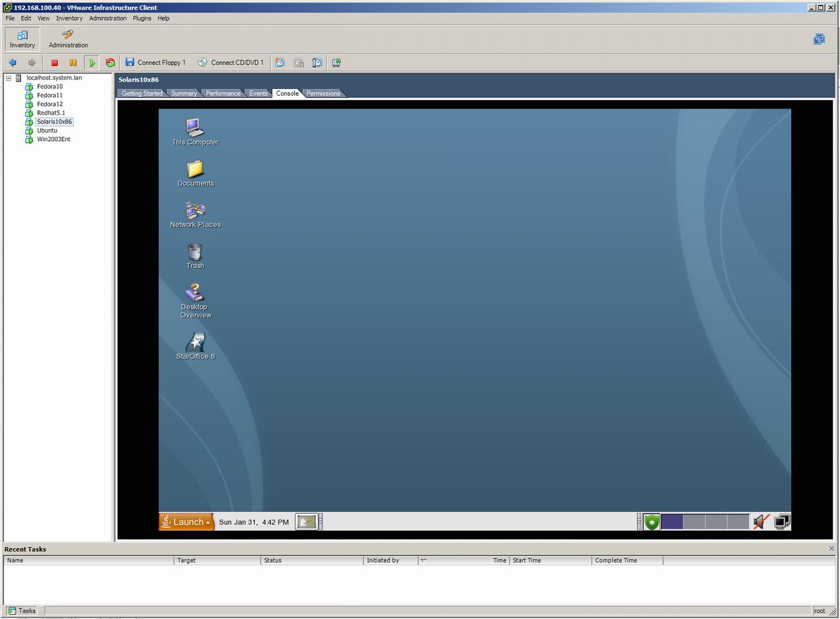Close the Recent Tasks panel

click(831, 548)
